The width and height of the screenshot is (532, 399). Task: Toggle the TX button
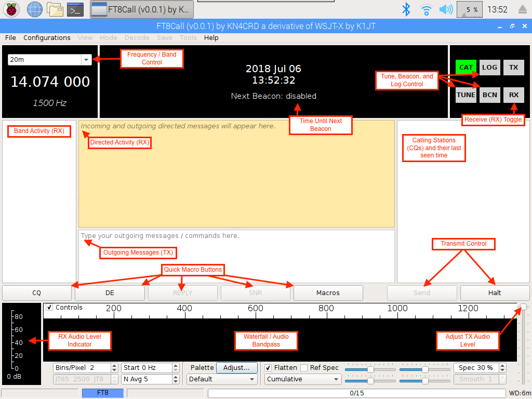pos(514,67)
